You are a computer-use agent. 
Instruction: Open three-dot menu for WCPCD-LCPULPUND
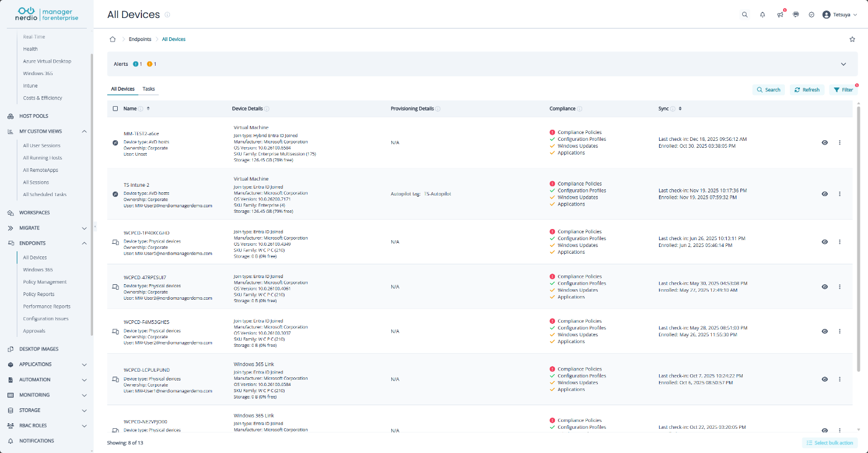click(839, 379)
